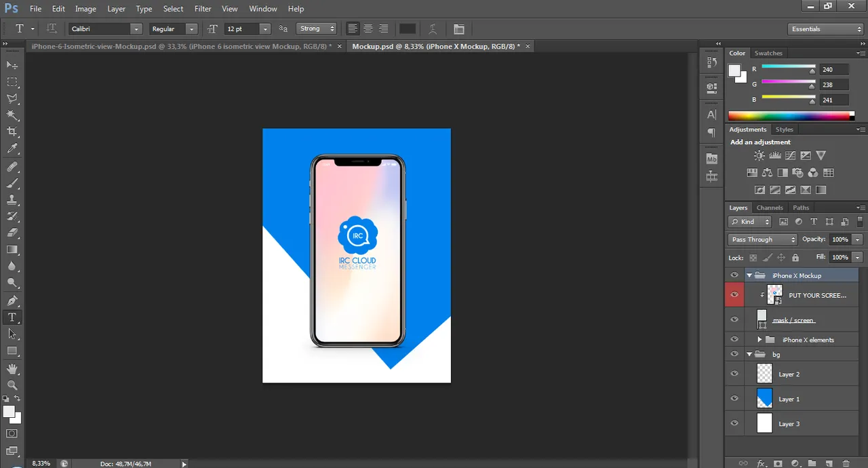868x468 pixels.
Task: Add a Levels adjustment
Action: pos(775,156)
